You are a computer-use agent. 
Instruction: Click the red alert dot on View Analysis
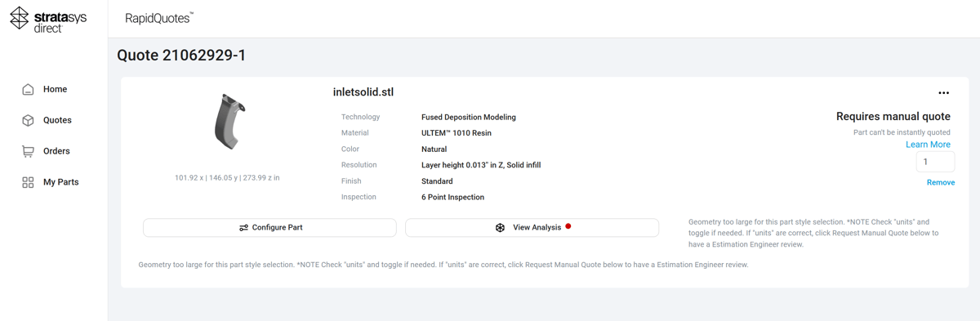pyautogui.click(x=568, y=226)
